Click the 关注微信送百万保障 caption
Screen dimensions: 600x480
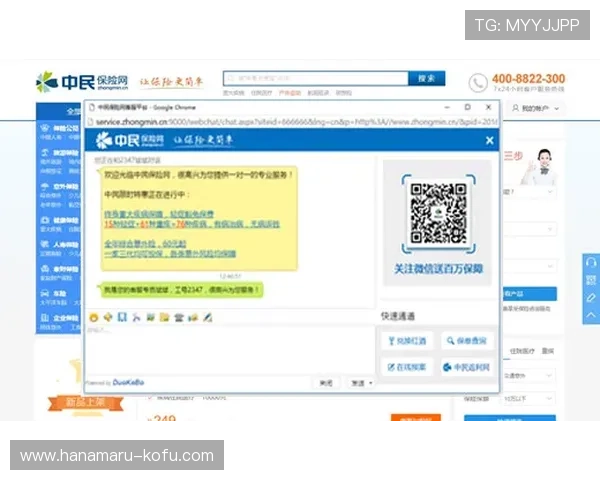coord(439,269)
